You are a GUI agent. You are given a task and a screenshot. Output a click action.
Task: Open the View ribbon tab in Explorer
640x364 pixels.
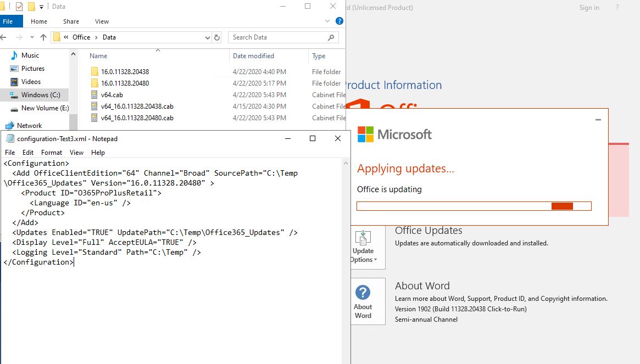[x=102, y=21]
